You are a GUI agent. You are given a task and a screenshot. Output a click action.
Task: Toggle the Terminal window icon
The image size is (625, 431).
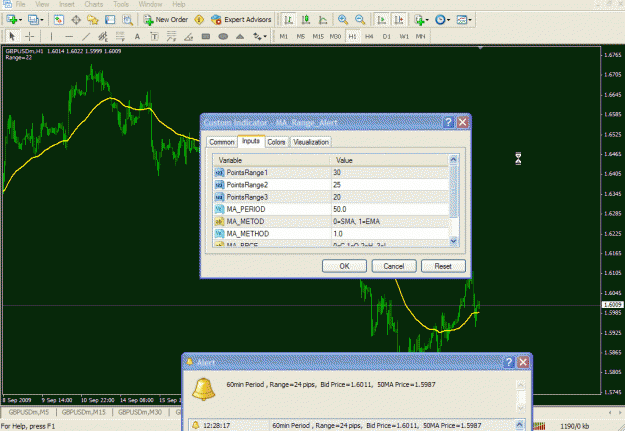[110, 20]
